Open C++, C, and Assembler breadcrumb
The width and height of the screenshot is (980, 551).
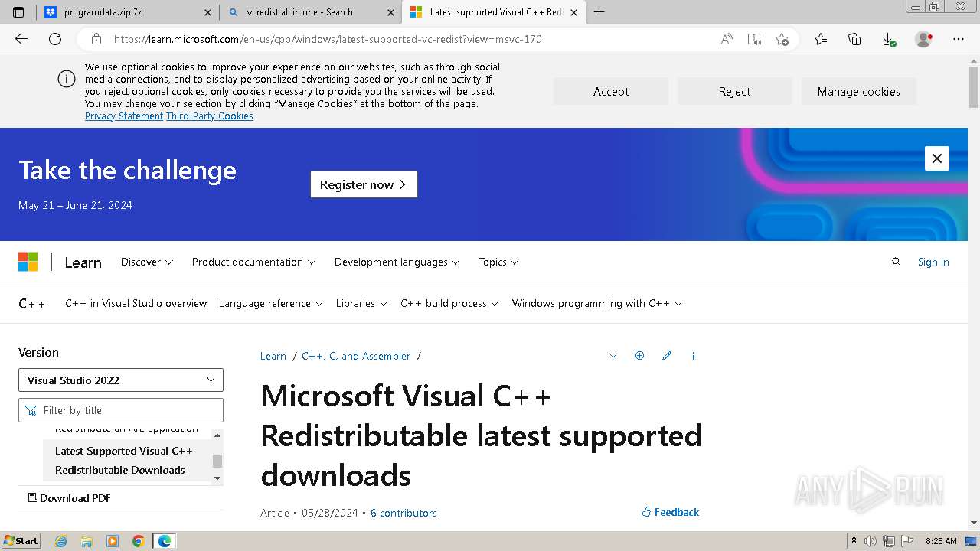[x=356, y=356]
